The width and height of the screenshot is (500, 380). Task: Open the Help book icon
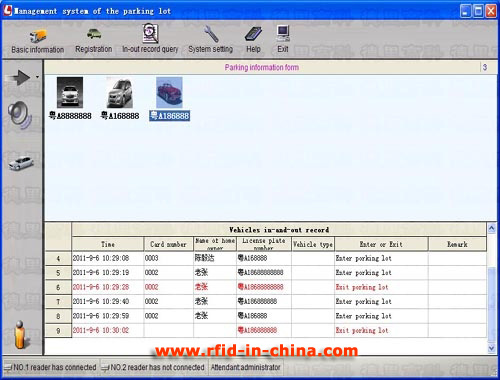253,40
